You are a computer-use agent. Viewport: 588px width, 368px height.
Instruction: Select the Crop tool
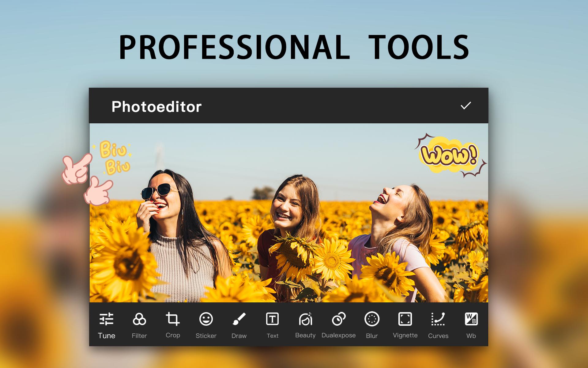(173, 325)
